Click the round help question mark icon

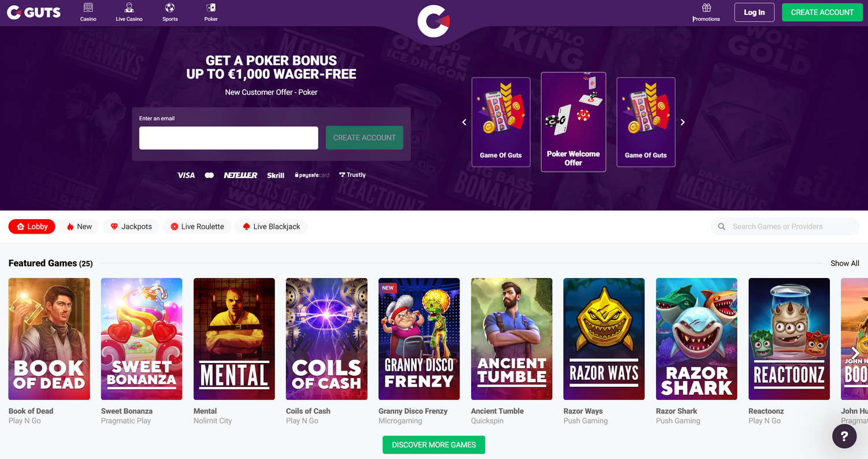point(844,436)
